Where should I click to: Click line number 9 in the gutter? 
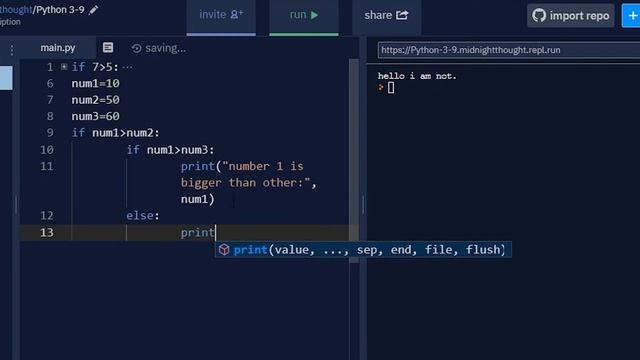click(50, 133)
